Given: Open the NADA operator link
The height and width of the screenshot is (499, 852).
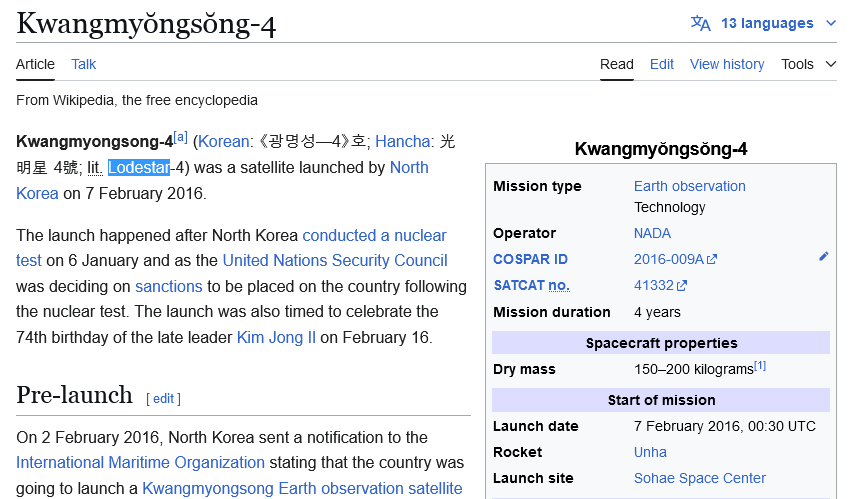Looking at the screenshot, I should point(652,233).
